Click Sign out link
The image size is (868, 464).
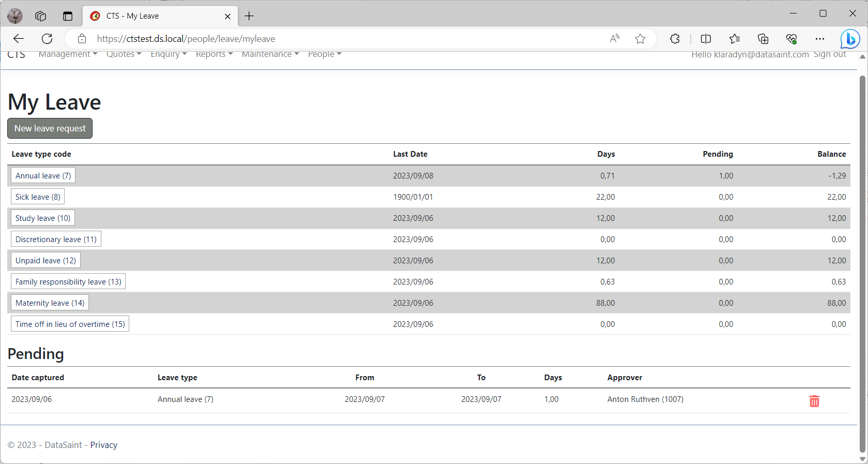pyautogui.click(x=830, y=54)
